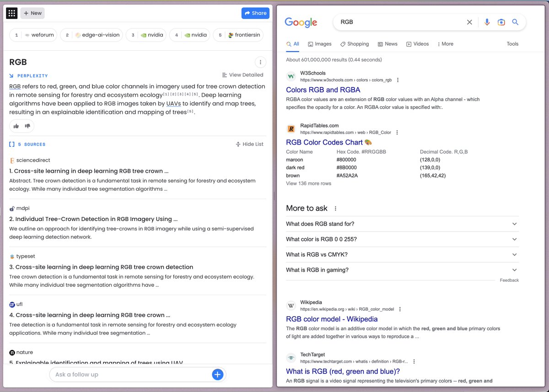Select the edge-ai-vision source chip
549x392 pixels.
tap(91, 35)
